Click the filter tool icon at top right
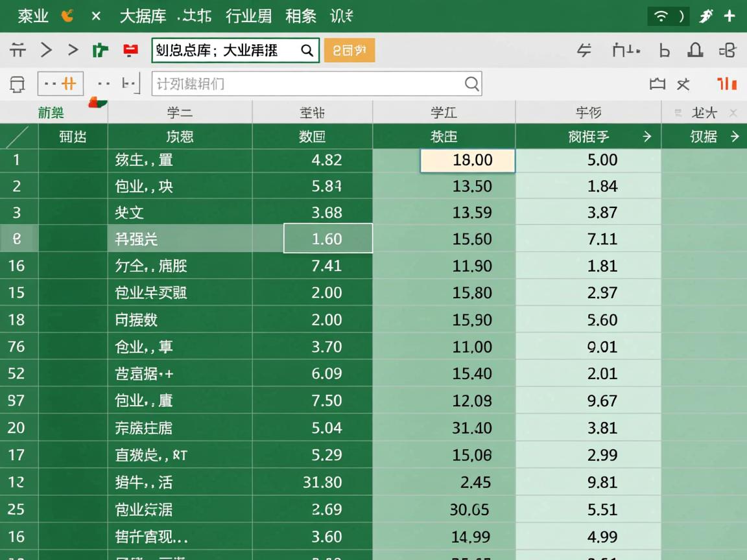747x560 pixels. pos(586,49)
